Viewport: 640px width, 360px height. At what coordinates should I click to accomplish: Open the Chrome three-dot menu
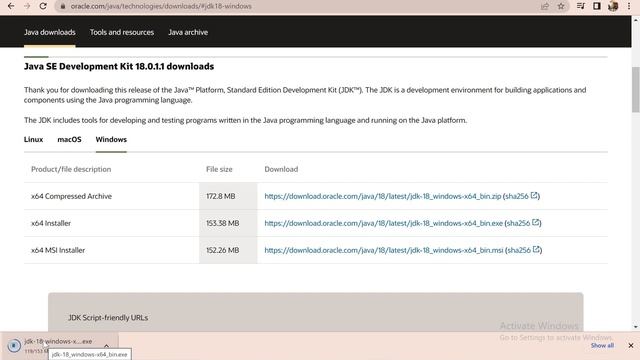pos(629,6)
